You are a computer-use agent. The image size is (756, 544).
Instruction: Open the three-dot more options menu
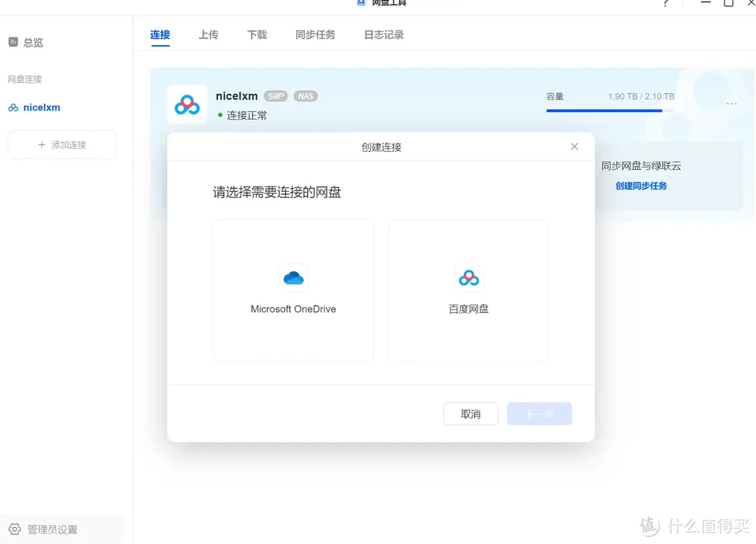tap(731, 104)
